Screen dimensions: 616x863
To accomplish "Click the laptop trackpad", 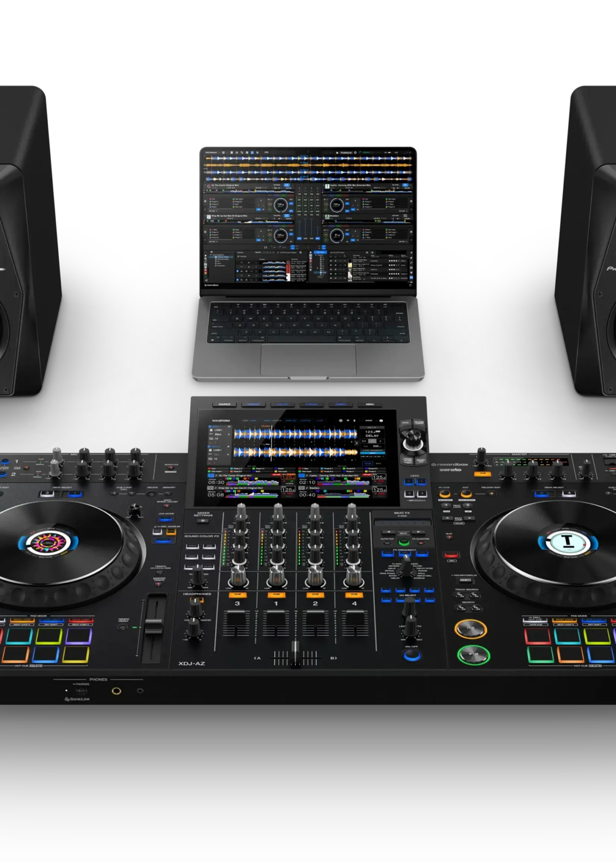I will click(308, 360).
